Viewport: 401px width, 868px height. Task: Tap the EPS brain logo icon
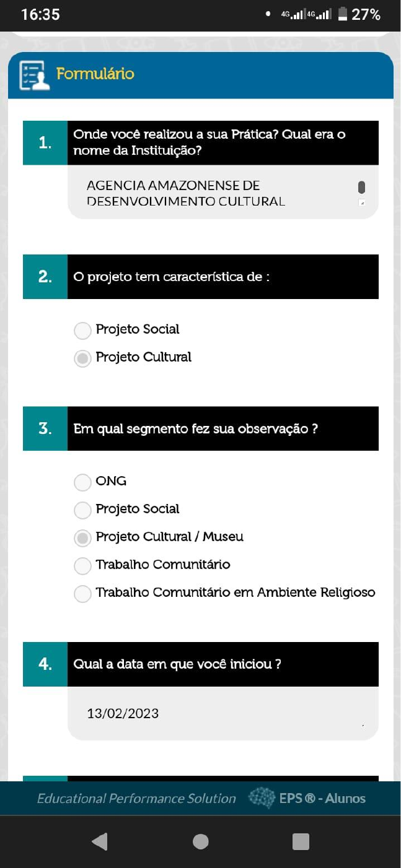262,798
